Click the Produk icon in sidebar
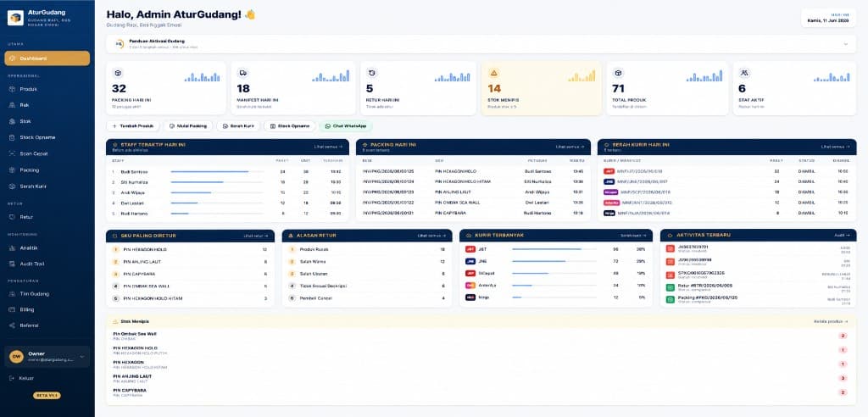868x417 pixels. coord(12,89)
